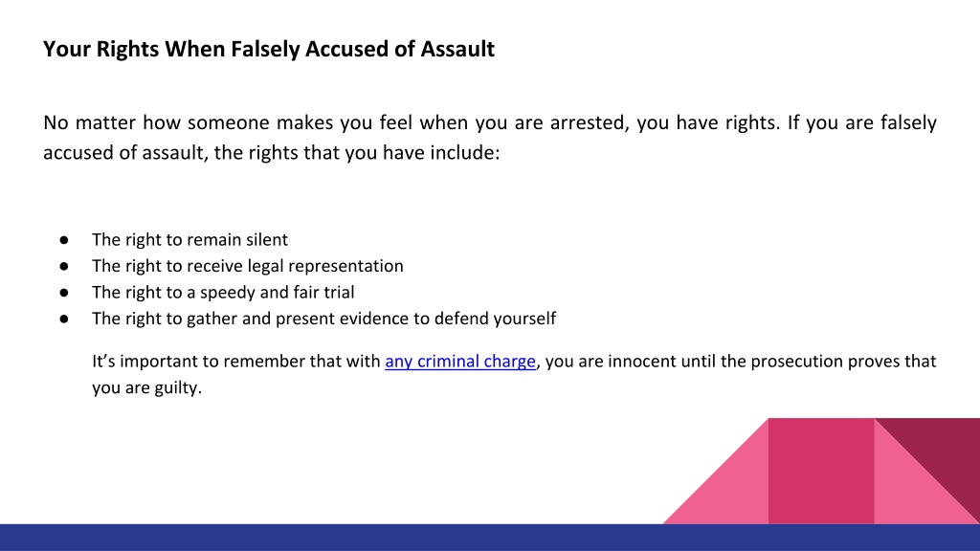Click the dark blue footer bar
Viewport: 980px width, 551px height.
[490, 538]
